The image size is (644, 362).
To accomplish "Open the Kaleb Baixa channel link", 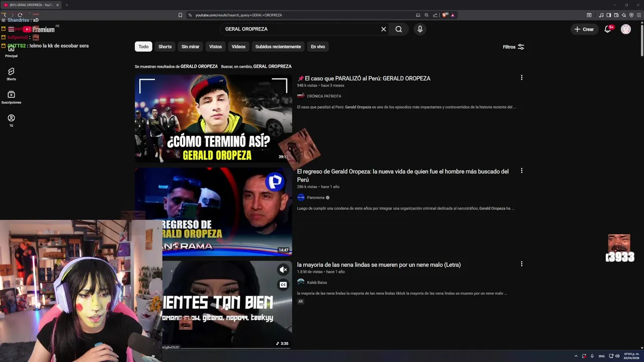I will (316, 283).
